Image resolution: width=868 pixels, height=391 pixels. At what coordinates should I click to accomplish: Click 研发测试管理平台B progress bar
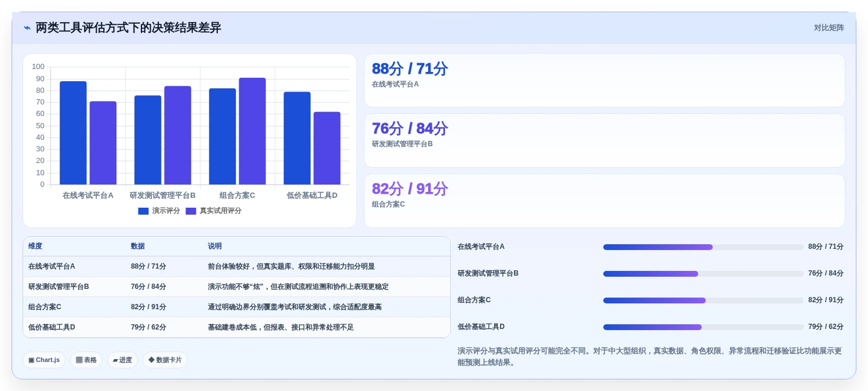(703, 274)
